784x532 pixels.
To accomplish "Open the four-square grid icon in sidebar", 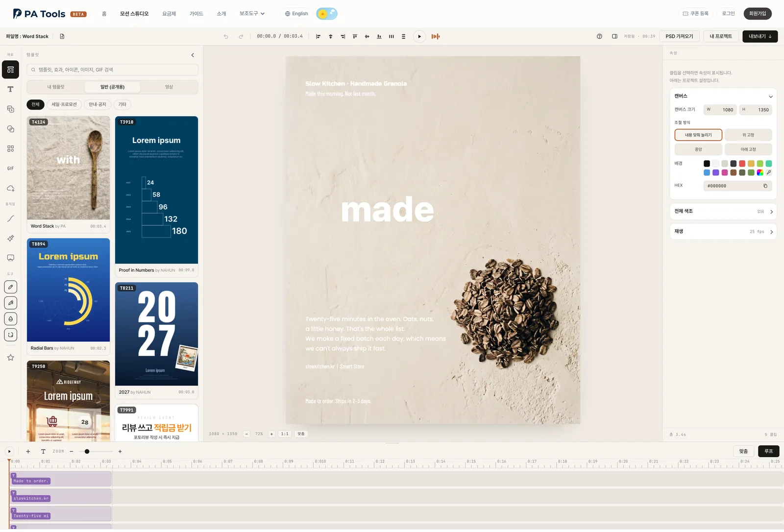I will 10,148.
